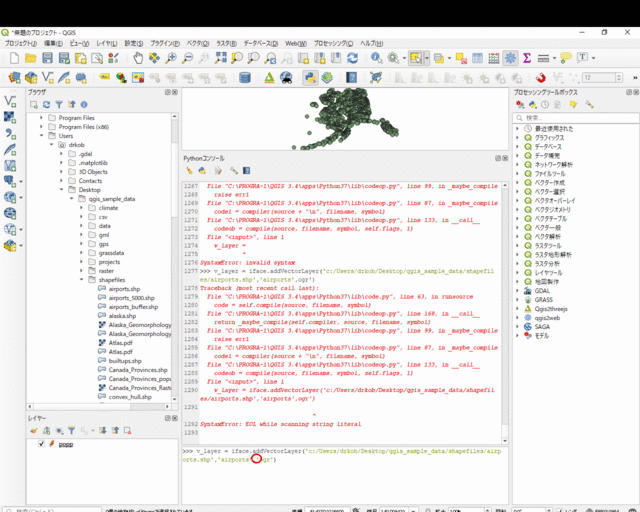Expand Program Files folder
This screenshot has width=640, height=512.
(x=41, y=118)
